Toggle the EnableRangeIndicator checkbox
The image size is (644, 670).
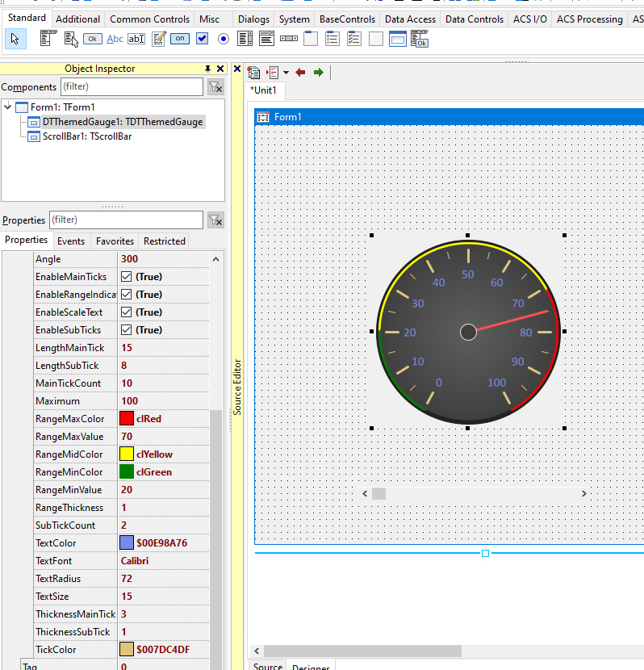point(126,295)
